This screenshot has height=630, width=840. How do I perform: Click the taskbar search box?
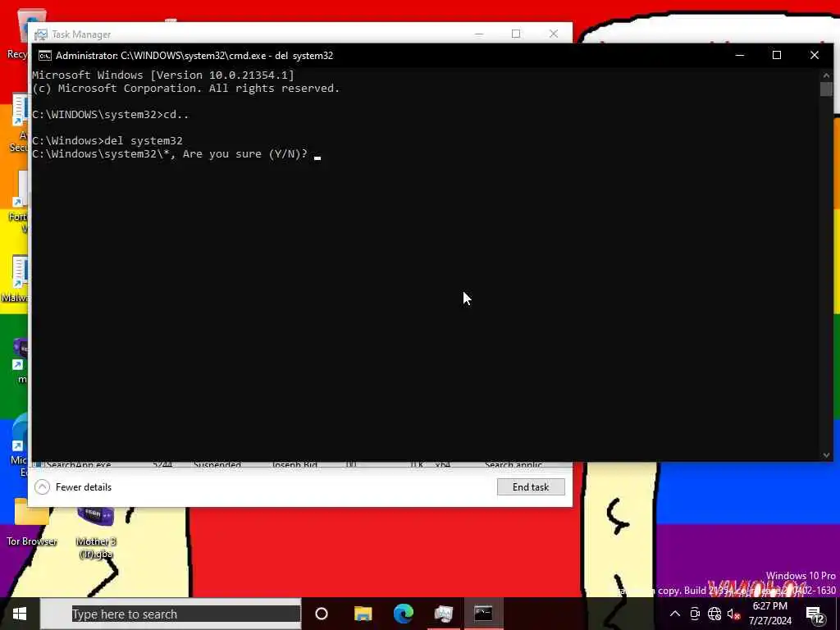(171, 614)
